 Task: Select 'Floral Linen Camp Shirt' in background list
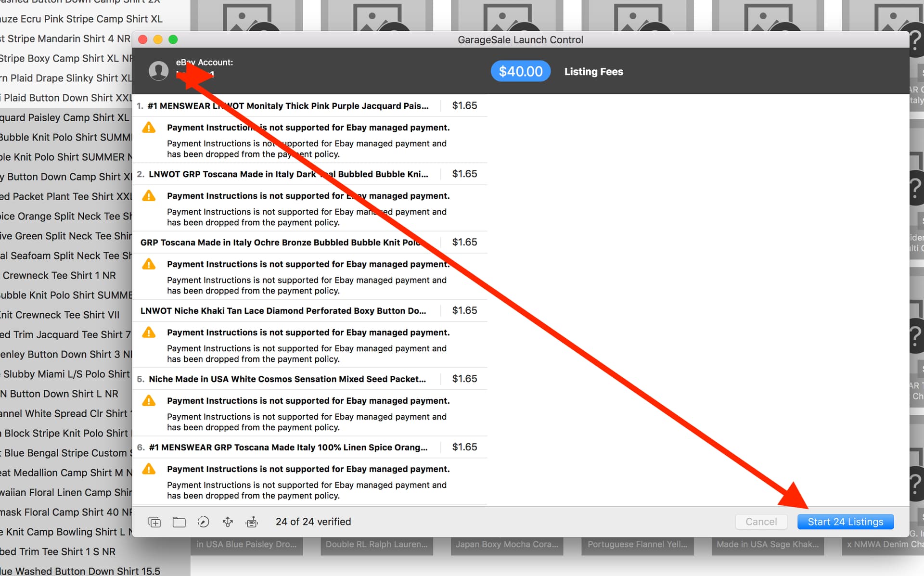point(66,492)
